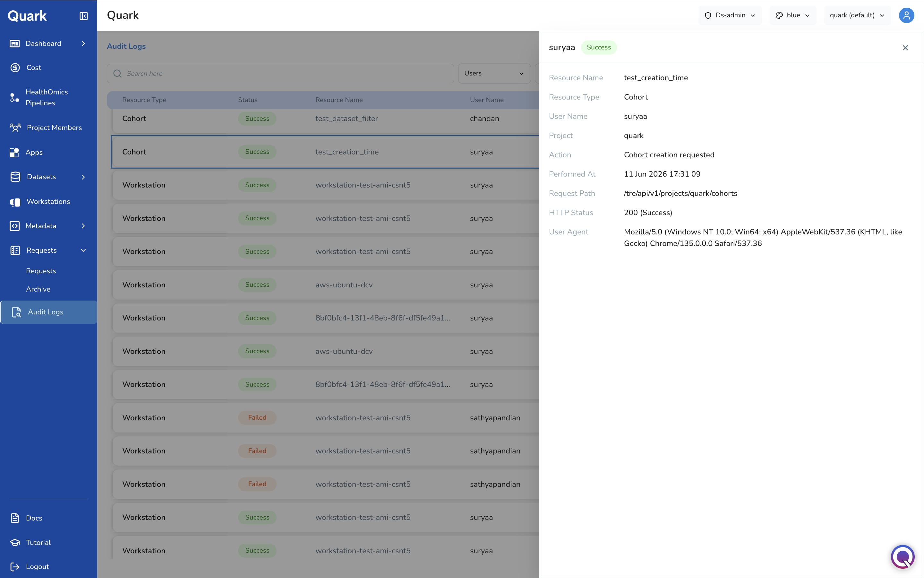
Task: Expand the Metadata submenu chevron
Action: coord(83,226)
